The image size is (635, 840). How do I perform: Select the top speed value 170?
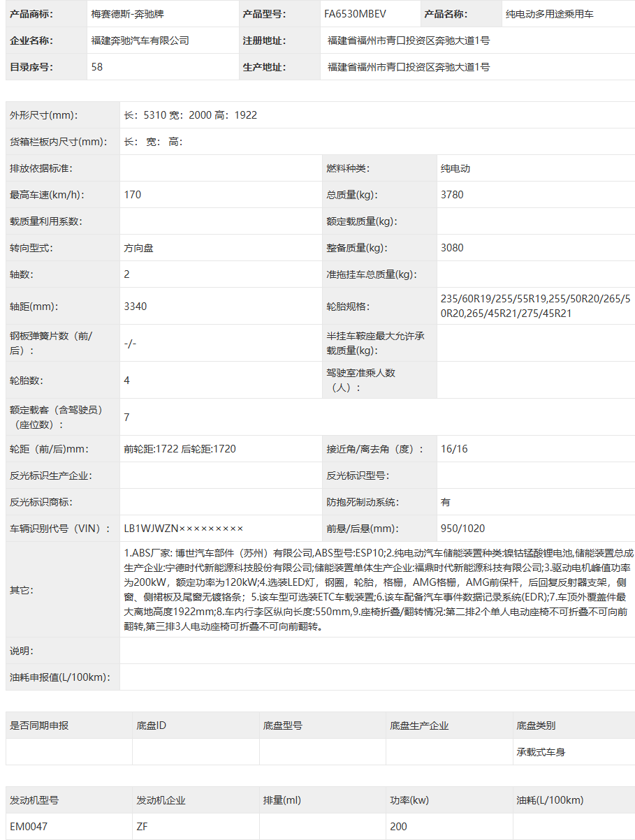[x=133, y=195]
